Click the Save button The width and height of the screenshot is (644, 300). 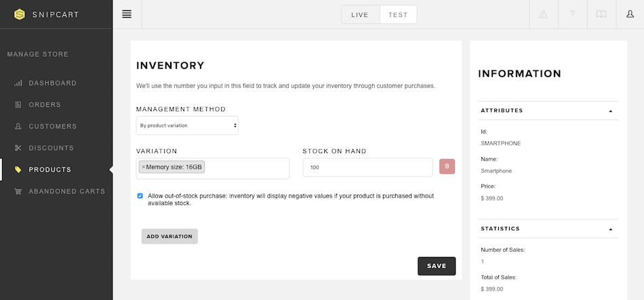(437, 266)
